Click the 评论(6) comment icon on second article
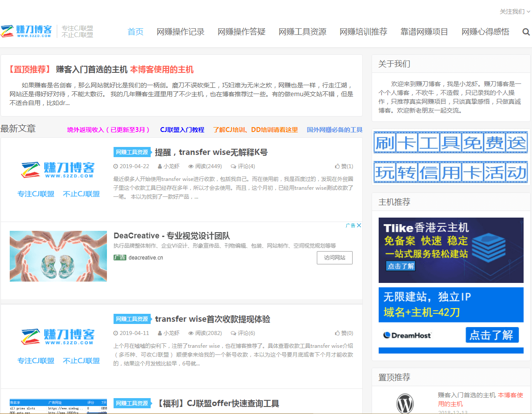This screenshot has width=532, height=414. 233,333
